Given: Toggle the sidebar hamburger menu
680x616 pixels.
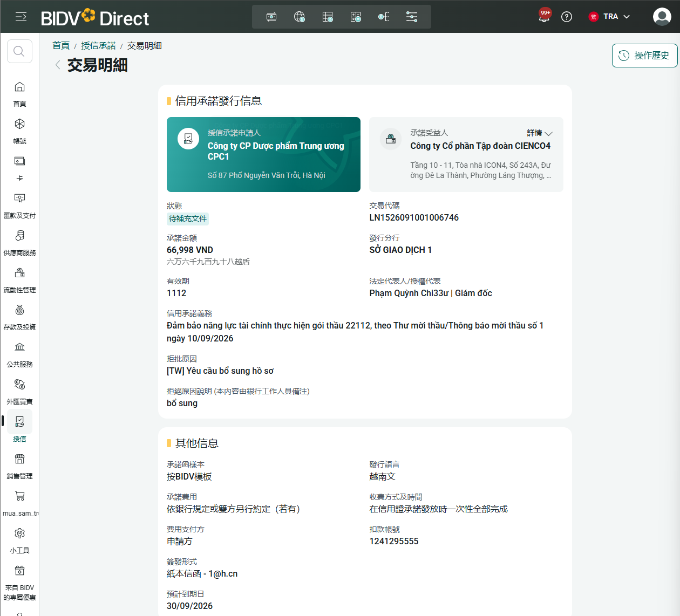Looking at the screenshot, I should pyautogui.click(x=21, y=17).
